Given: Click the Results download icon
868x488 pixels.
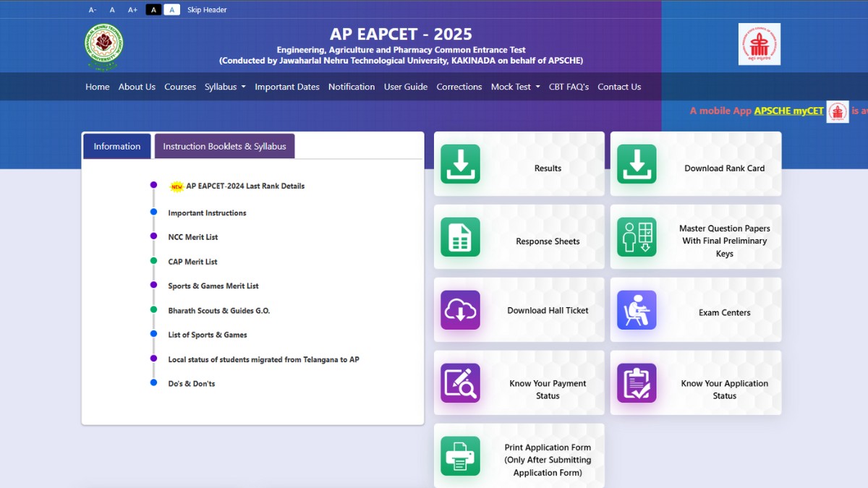Looking at the screenshot, I should 460,164.
